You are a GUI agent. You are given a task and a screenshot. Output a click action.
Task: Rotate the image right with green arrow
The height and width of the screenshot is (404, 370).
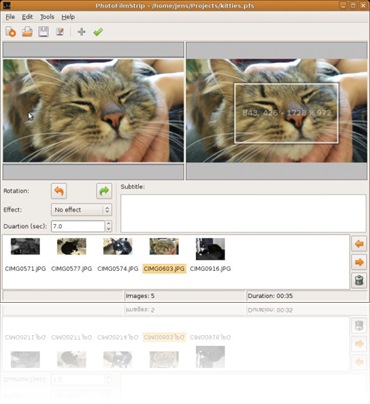coord(104,191)
